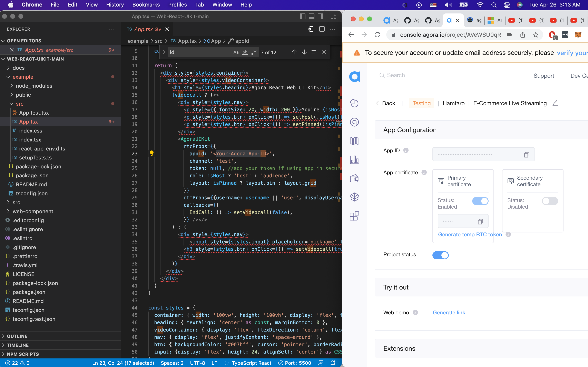Click the Generate link for Web demo
The height and width of the screenshot is (367, 588).
[449, 313]
